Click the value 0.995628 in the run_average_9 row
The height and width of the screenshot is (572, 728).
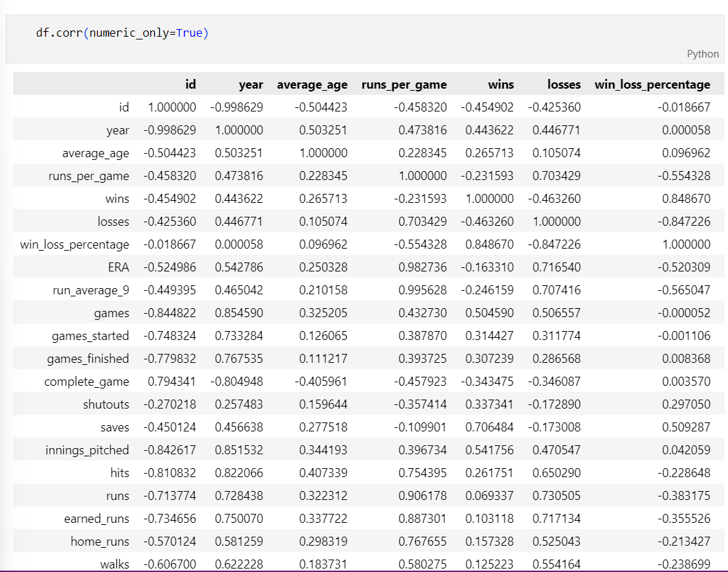coord(423,290)
